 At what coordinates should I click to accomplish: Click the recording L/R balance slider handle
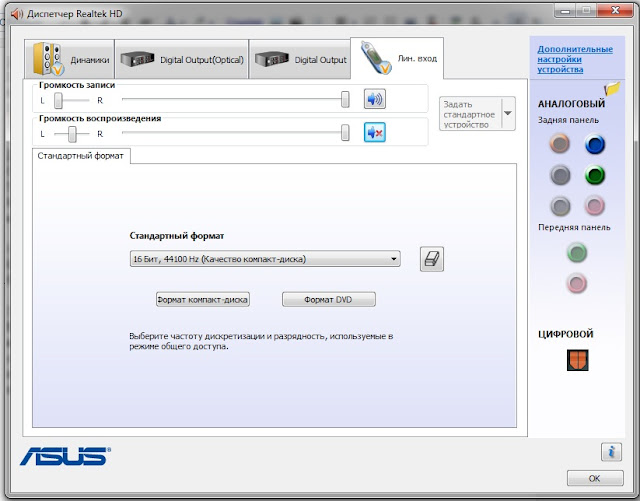click(x=58, y=100)
